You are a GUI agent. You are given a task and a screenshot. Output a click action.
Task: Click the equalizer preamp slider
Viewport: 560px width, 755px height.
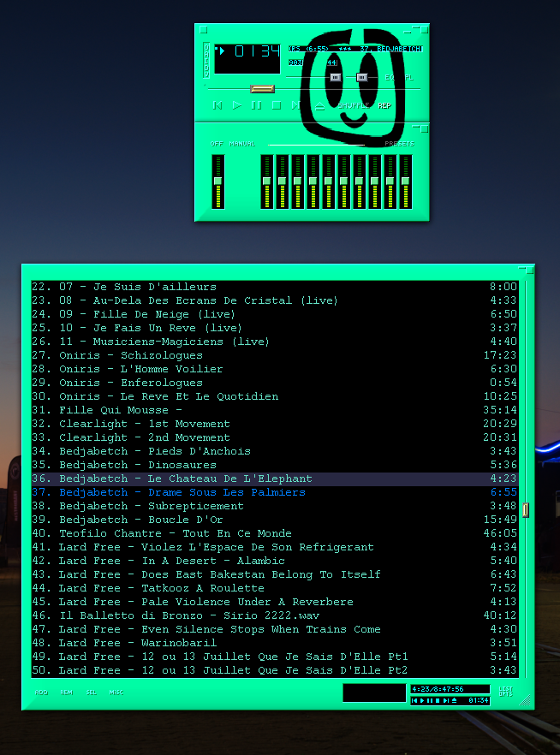[218, 181]
